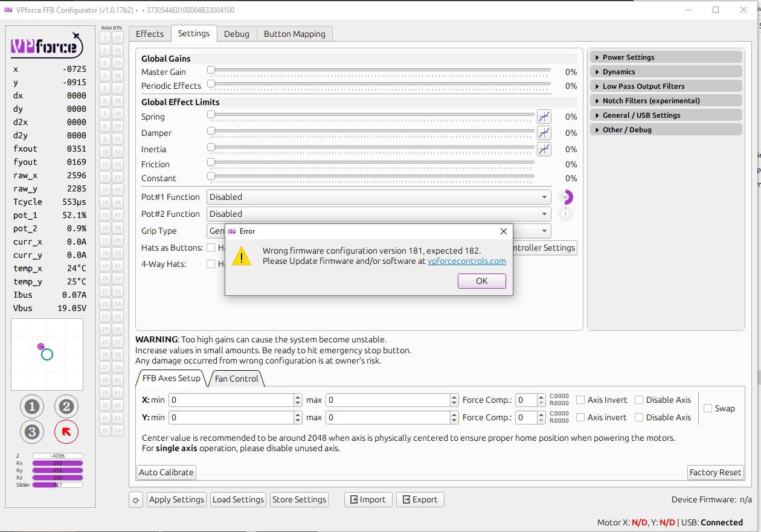
Task: Enable Y Axis invert checkbox
Action: pyautogui.click(x=580, y=417)
